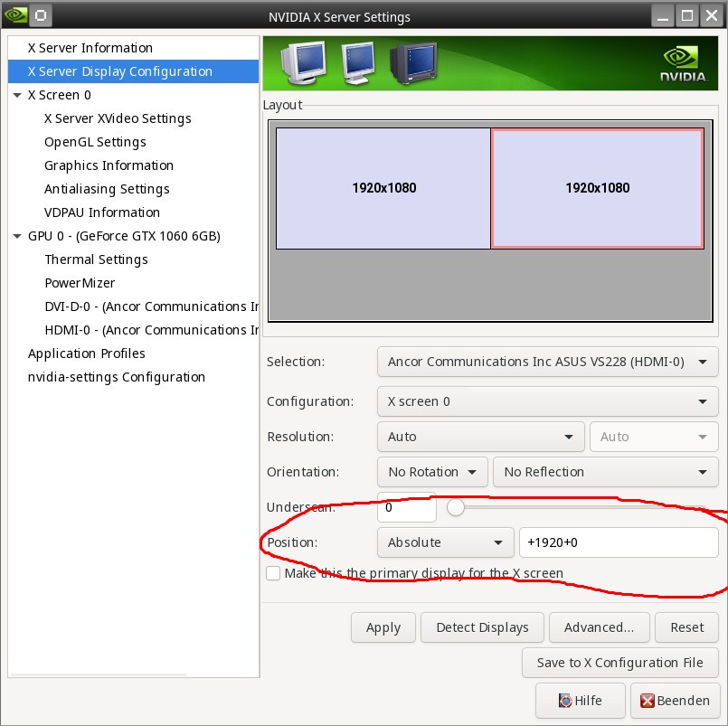
Task: Open the Resolution Auto dropdown
Action: (480, 437)
